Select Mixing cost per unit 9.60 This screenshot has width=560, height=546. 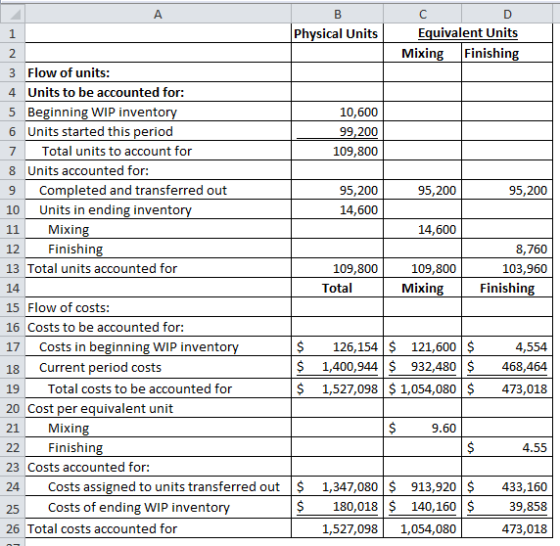[422, 428]
